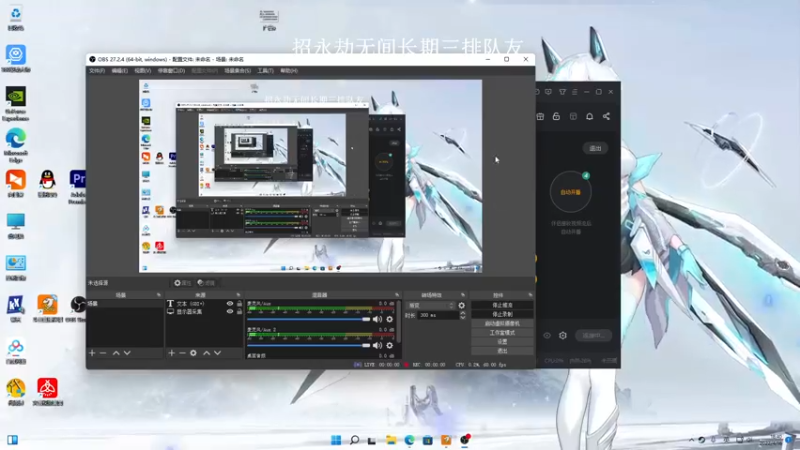
Task: Open NVIDIA GeForce Experience desktop icon
Action: (16, 104)
